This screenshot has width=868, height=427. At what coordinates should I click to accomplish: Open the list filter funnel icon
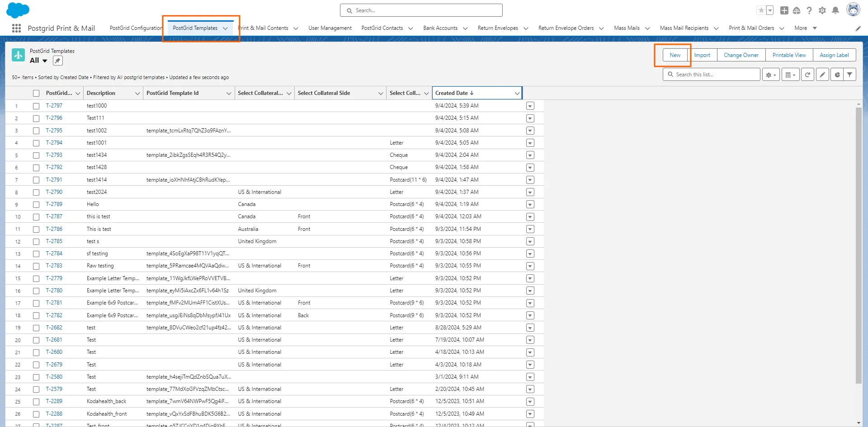click(x=850, y=75)
